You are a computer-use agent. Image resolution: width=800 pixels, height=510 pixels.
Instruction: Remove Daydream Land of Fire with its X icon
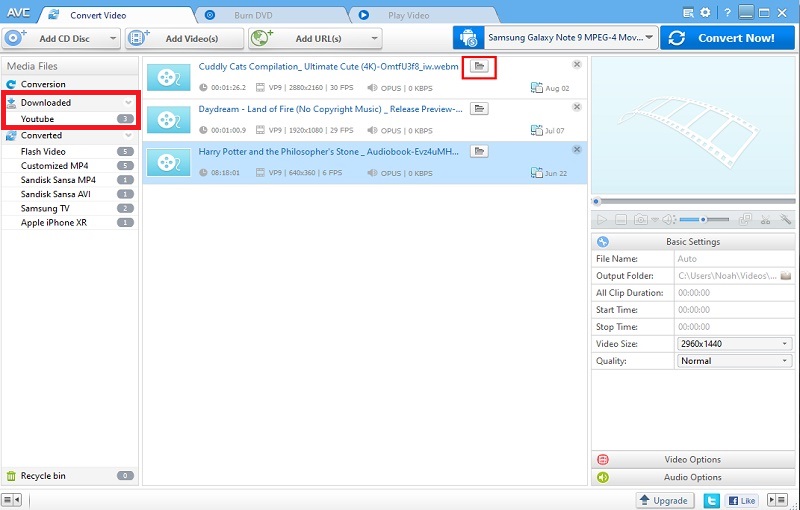coord(577,107)
